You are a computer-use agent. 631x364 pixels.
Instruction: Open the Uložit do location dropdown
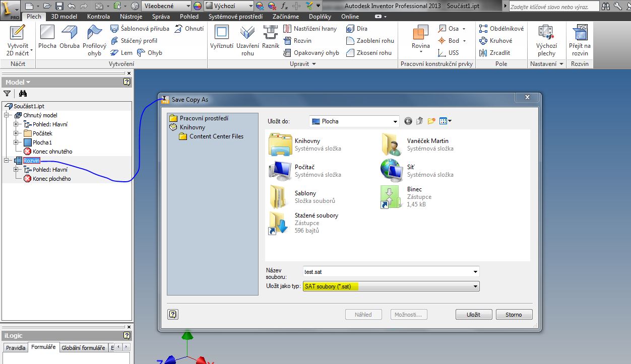395,121
